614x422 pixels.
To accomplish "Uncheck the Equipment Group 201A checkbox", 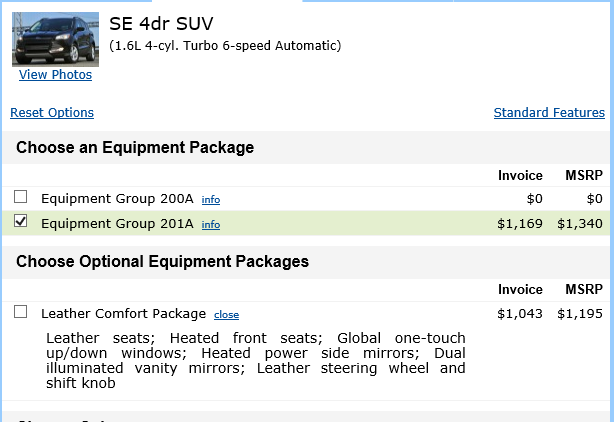I will pos(21,222).
